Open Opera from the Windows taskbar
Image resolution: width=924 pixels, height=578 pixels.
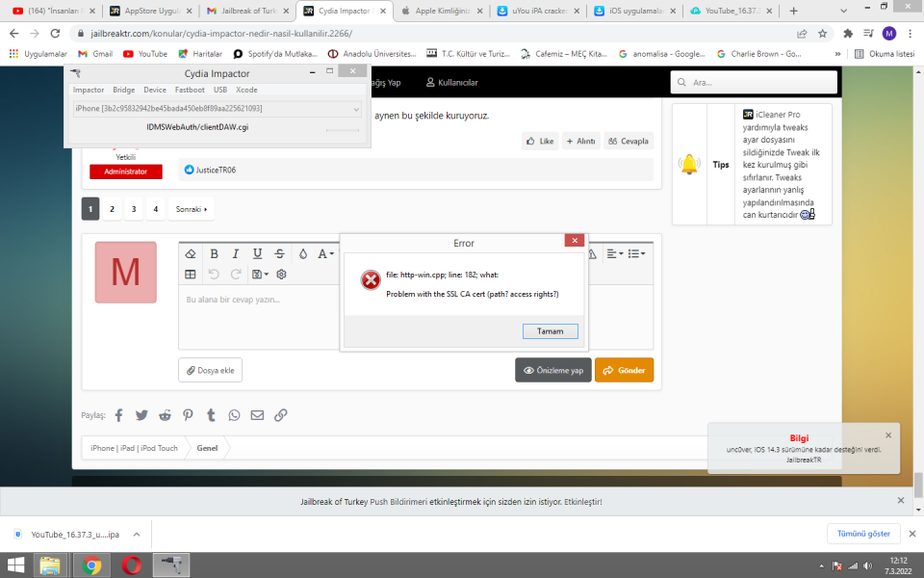(x=132, y=565)
